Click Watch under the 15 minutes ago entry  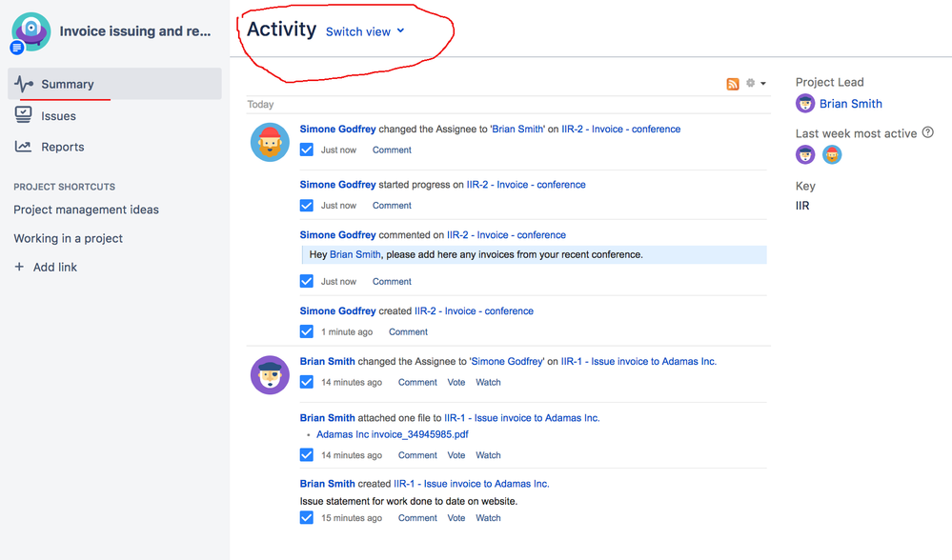click(x=488, y=518)
